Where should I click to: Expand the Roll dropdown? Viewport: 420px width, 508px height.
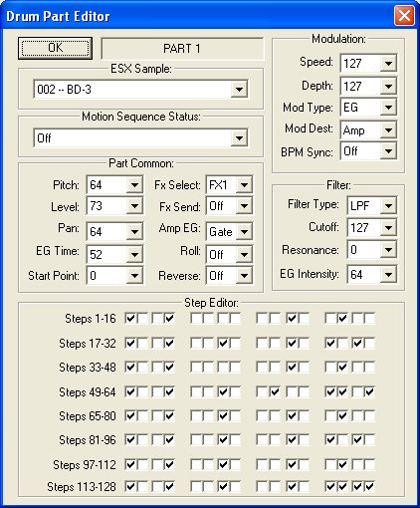244,255
